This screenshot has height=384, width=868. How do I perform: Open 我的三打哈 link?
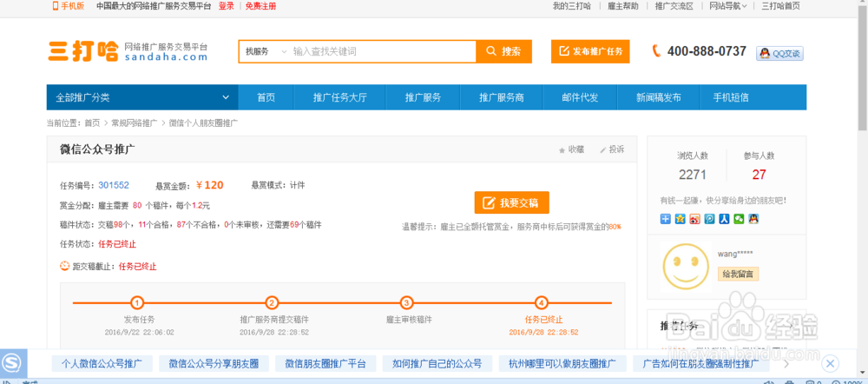572,6
